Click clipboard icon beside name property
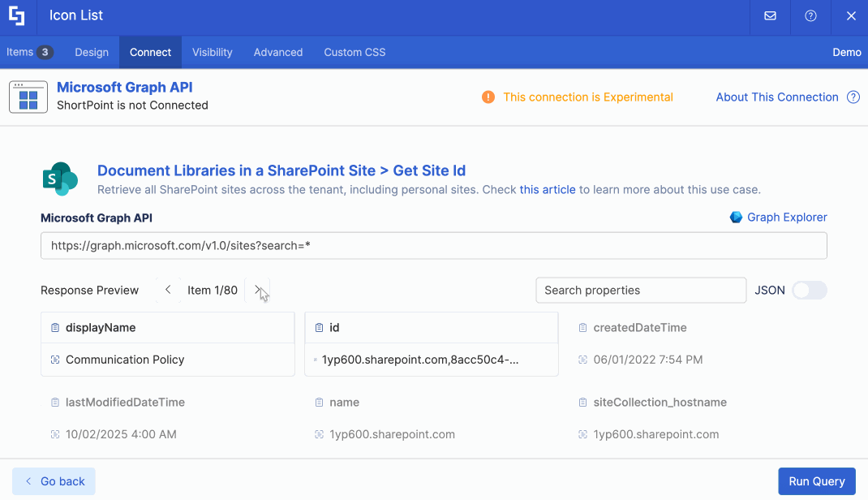Image resolution: width=868 pixels, height=500 pixels. (x=319, y=403)
